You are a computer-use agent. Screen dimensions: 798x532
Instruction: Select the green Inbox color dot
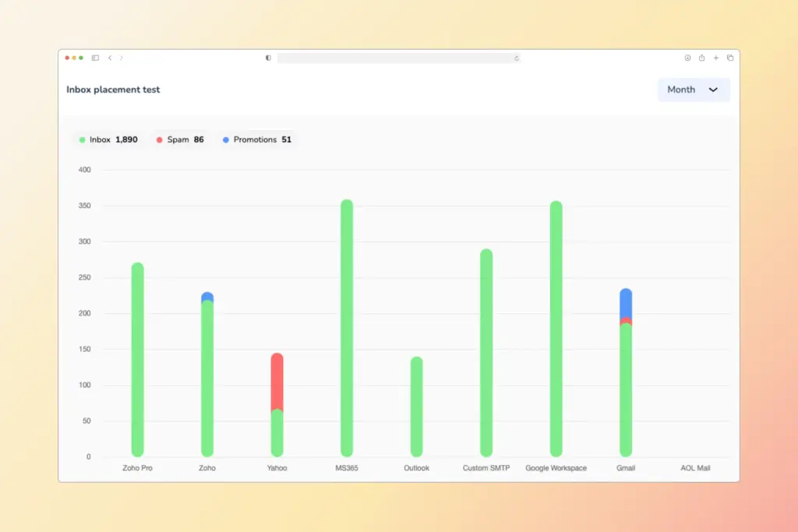(83, 139)
